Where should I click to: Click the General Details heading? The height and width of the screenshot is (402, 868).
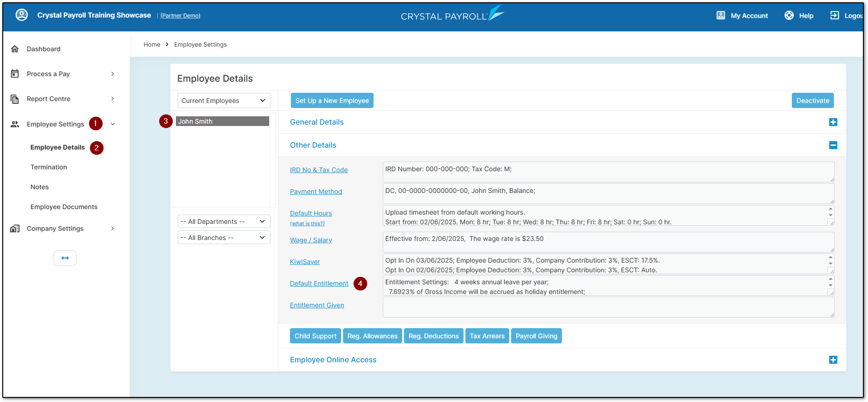[x=317, y=122]
